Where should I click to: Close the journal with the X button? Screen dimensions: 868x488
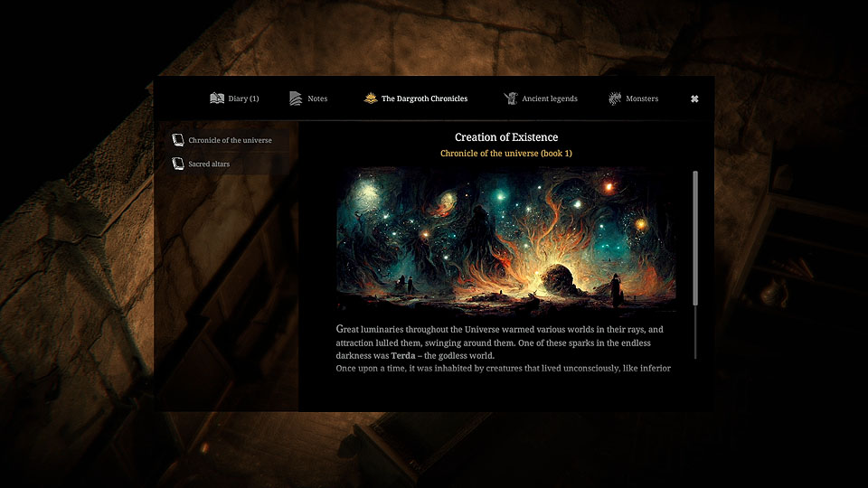pyautogui.click(x=694, y=99)
